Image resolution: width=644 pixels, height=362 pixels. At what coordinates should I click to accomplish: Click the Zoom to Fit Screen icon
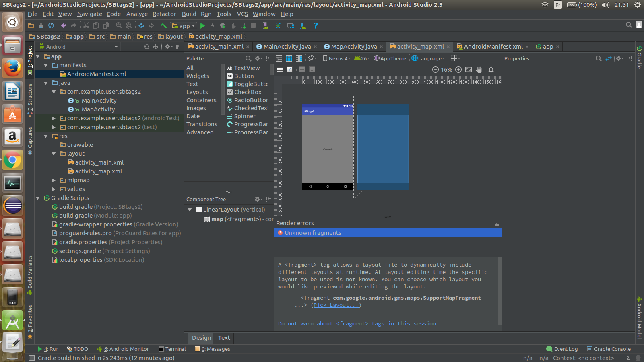[469, 70]
